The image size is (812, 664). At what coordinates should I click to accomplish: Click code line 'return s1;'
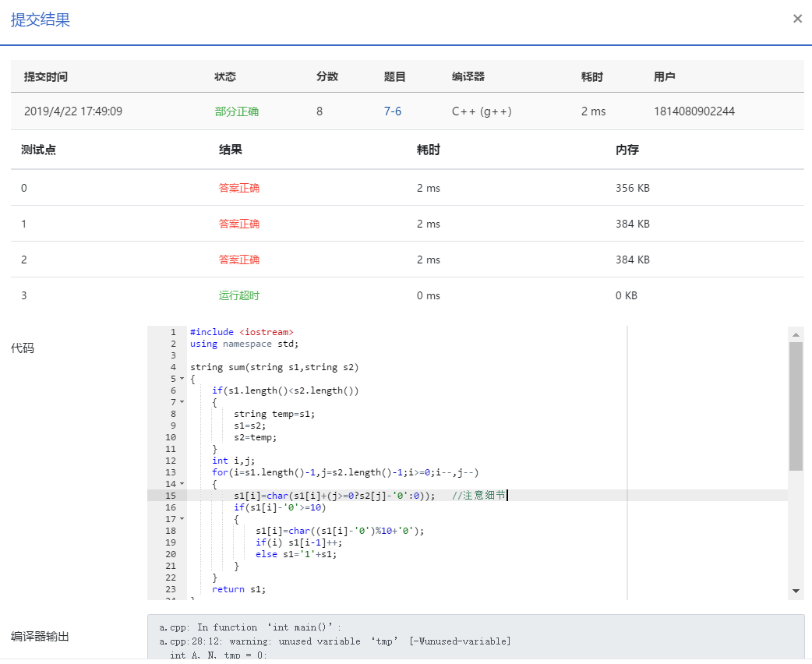point(238,589)
